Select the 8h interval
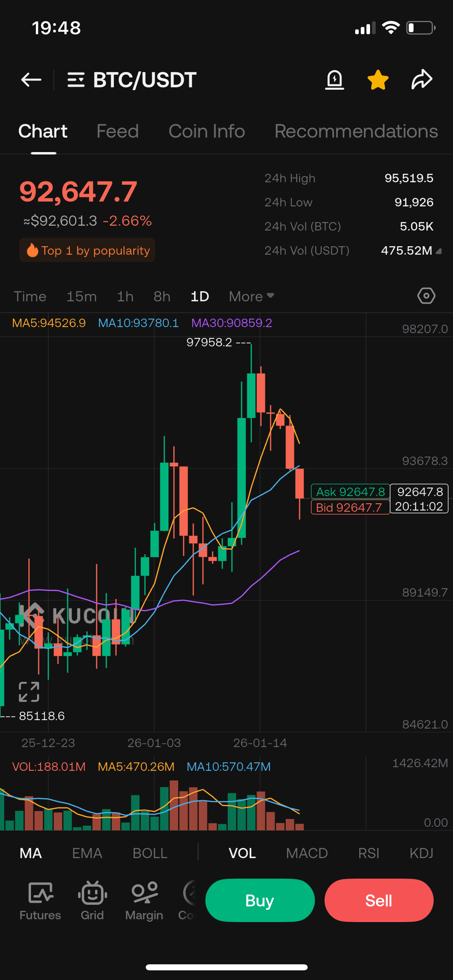Image resolution: width=453 pixels, height=980 pixels. click(x=162, y=296)
